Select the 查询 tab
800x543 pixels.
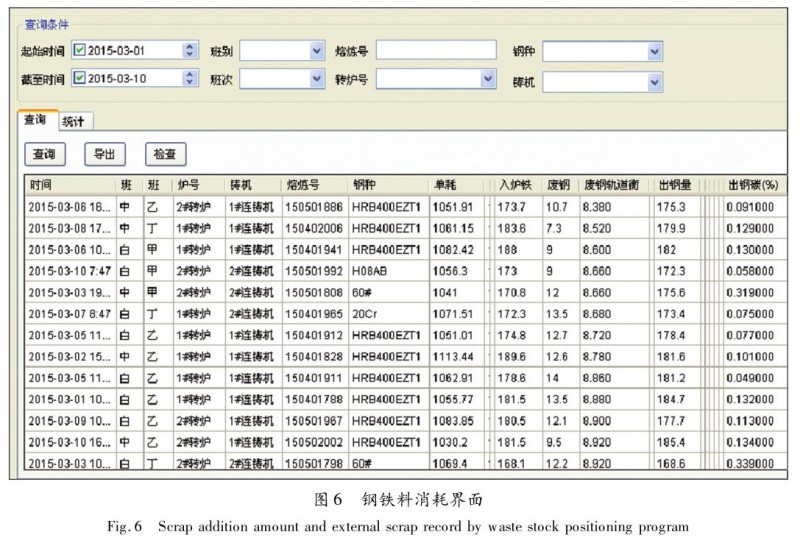36,120
